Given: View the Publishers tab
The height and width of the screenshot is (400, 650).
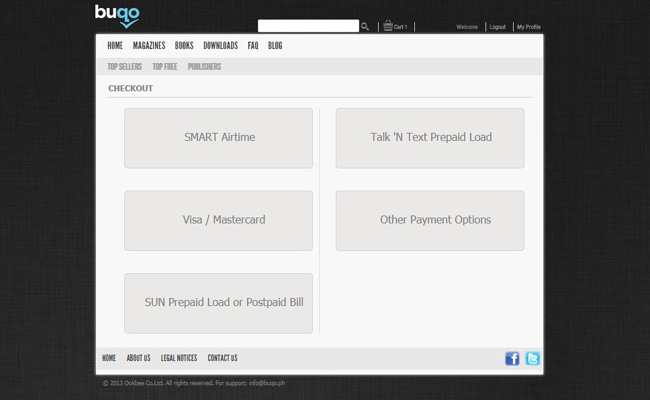Looking at the screenshot, I should pos(204,67).
